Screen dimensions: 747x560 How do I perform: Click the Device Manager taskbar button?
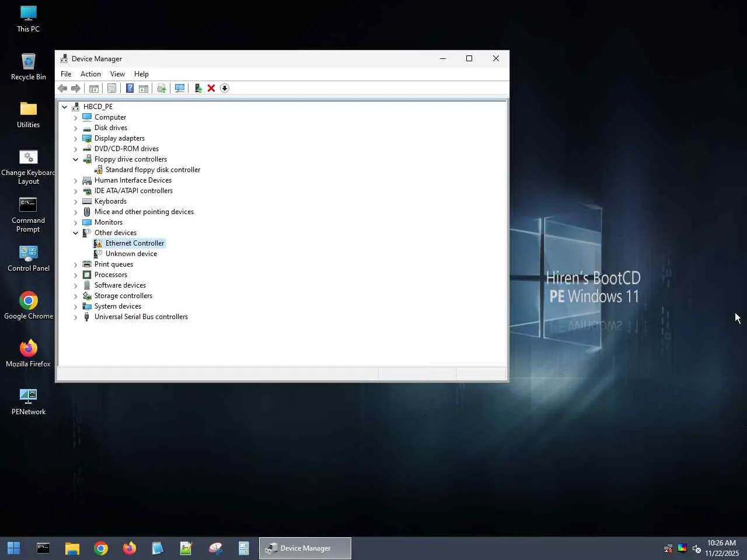tap(305, 548)
